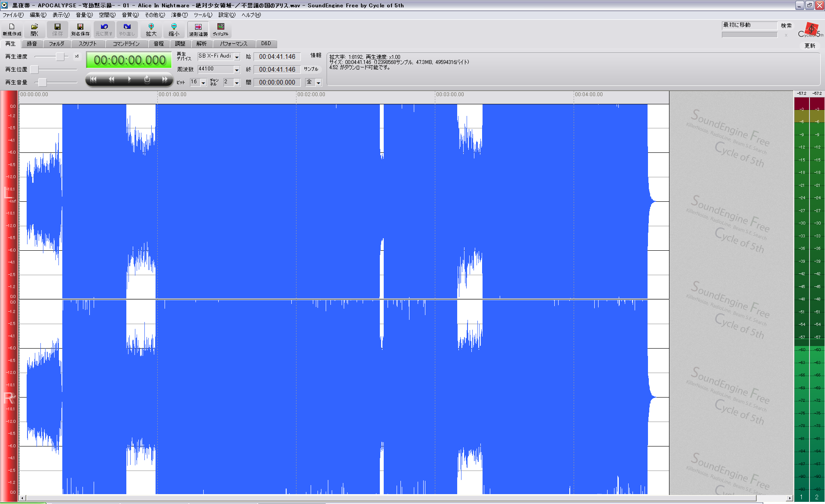Click the 開く open file icon
This screenshot has height=504, width=825.
[34, 30]
